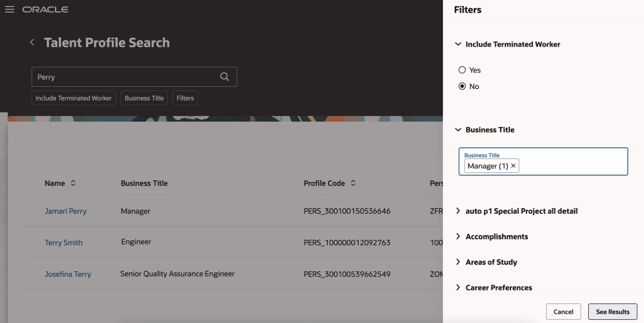
Task: Select Yes for Include Terminated Worker
Action: click(x=462, y=70)
